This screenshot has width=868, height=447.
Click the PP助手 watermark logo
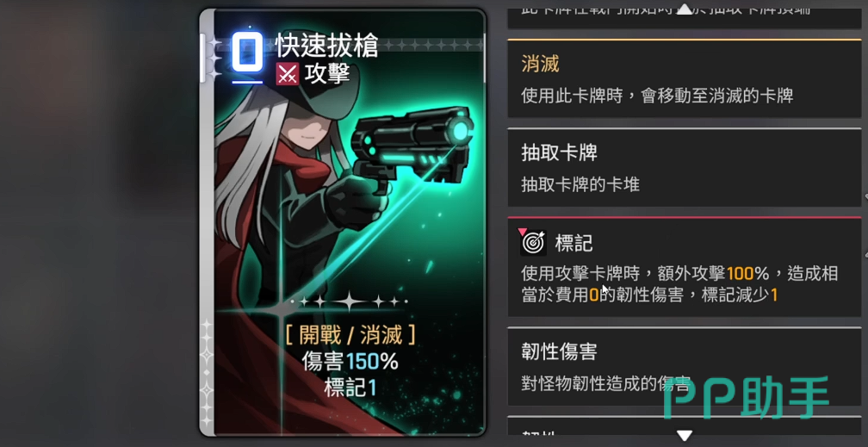coord(747,397)
